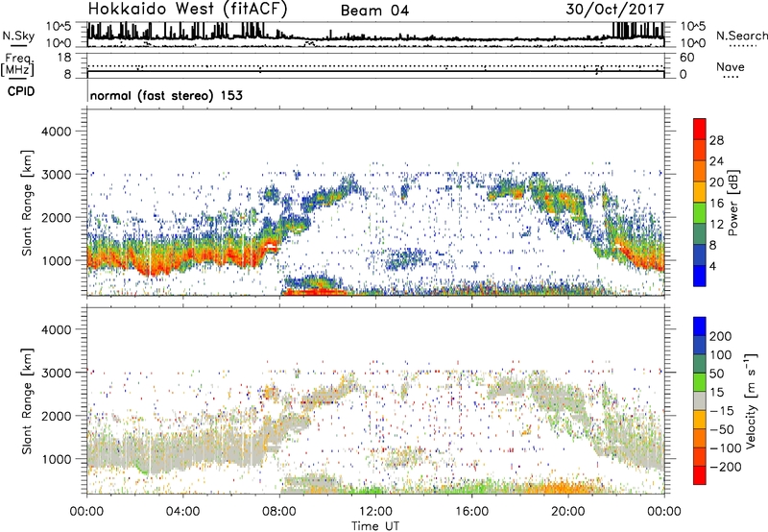The height and width of the screenshot is (532, 768).
Task: Click the '28' value on the power colorbar
Action: (x=716, y=140)
